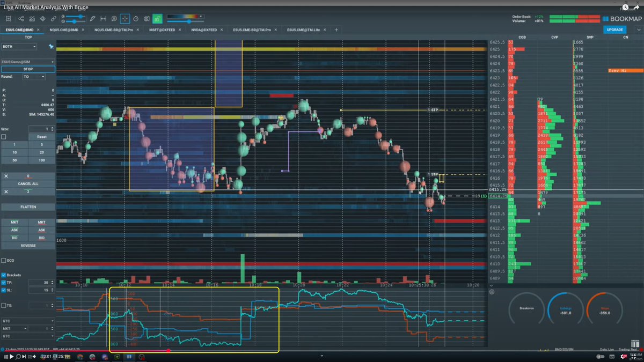Click the Watch later clock icon
The image size is (644, 362).
point(626,6)
